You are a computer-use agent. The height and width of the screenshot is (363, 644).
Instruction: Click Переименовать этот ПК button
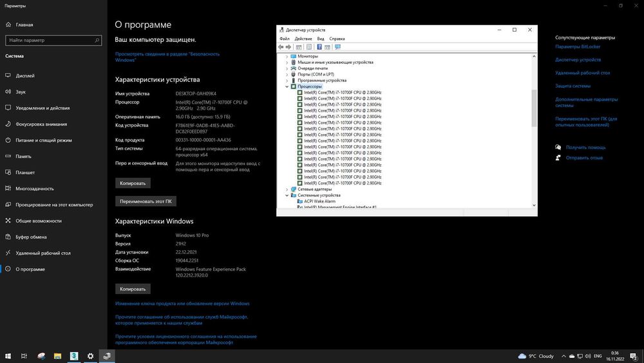tap(146, 201)
